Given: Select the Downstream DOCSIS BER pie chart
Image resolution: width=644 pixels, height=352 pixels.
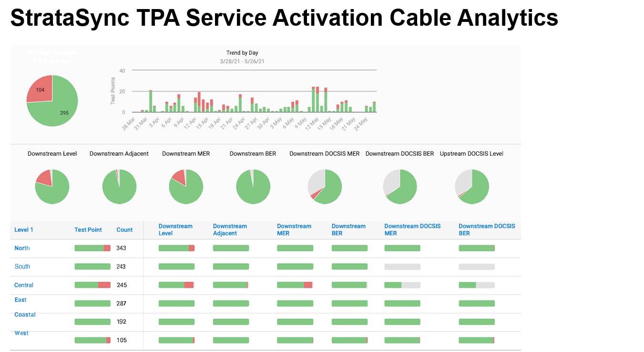Looking at the screenshot, I should click(400, 186).
